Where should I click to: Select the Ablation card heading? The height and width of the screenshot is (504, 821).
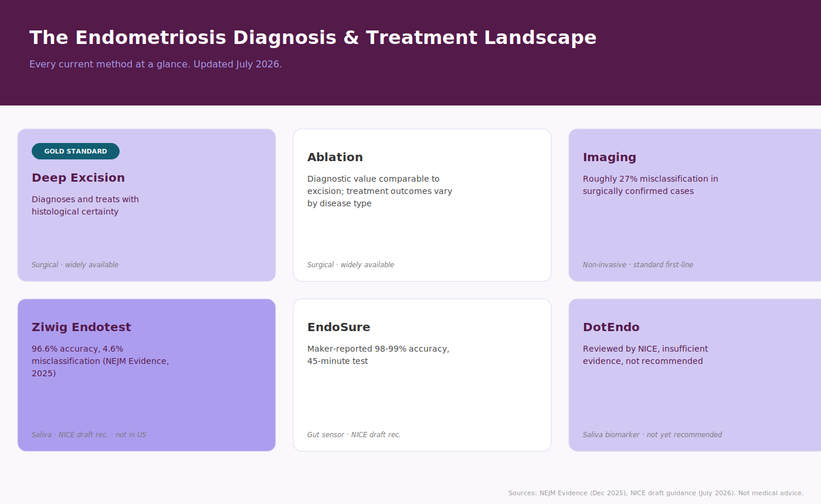[335, 157]
